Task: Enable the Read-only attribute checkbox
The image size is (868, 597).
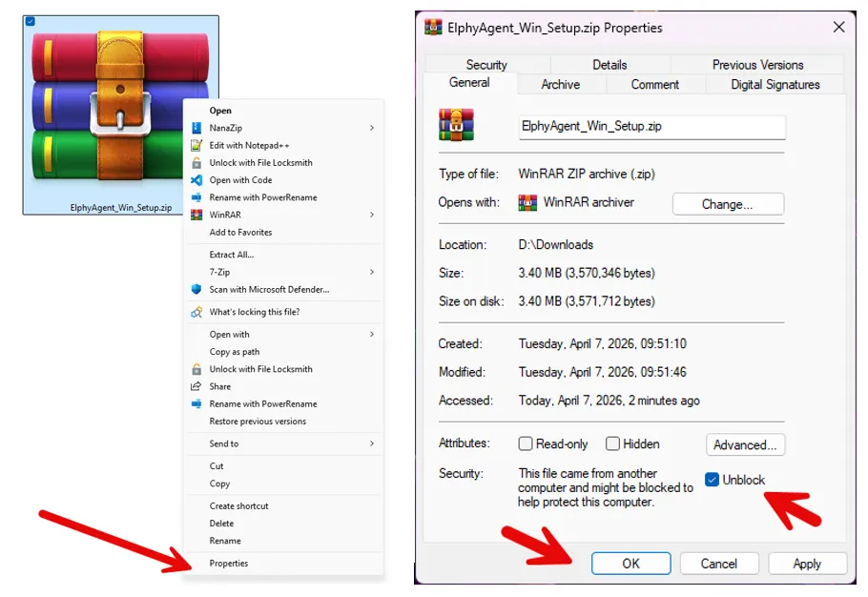Action: pos(526,444)
